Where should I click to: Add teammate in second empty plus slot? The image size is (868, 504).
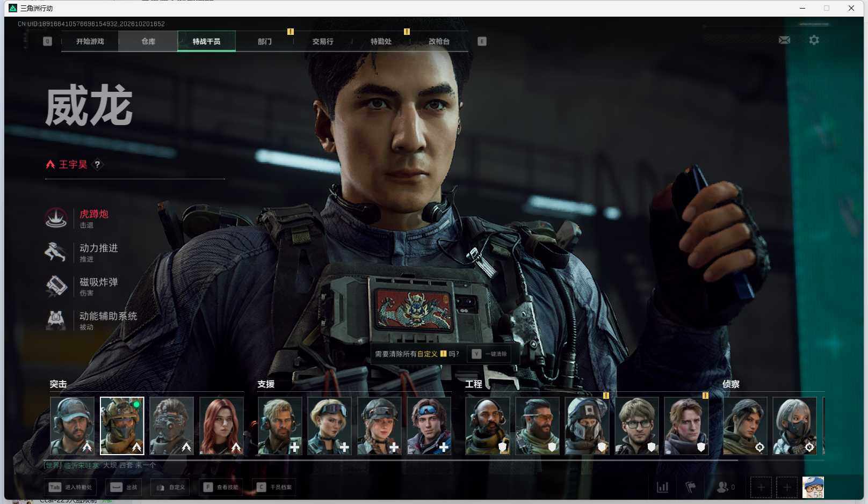[787, 487]
